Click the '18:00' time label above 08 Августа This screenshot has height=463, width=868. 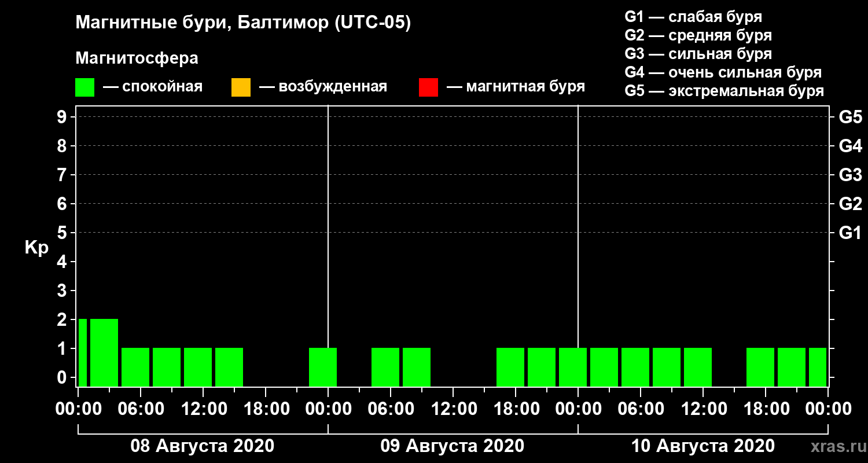[266, 409]
